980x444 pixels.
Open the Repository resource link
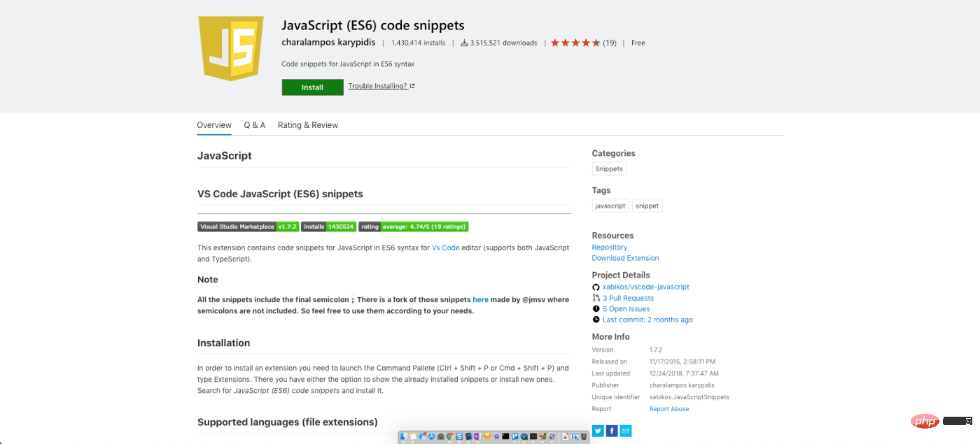[609, 248]
